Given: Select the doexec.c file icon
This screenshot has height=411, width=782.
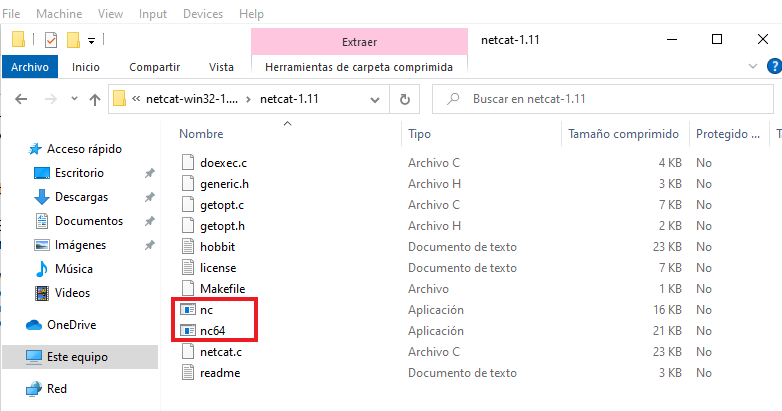Looking at the screenshot, I should tap(188, 163).
